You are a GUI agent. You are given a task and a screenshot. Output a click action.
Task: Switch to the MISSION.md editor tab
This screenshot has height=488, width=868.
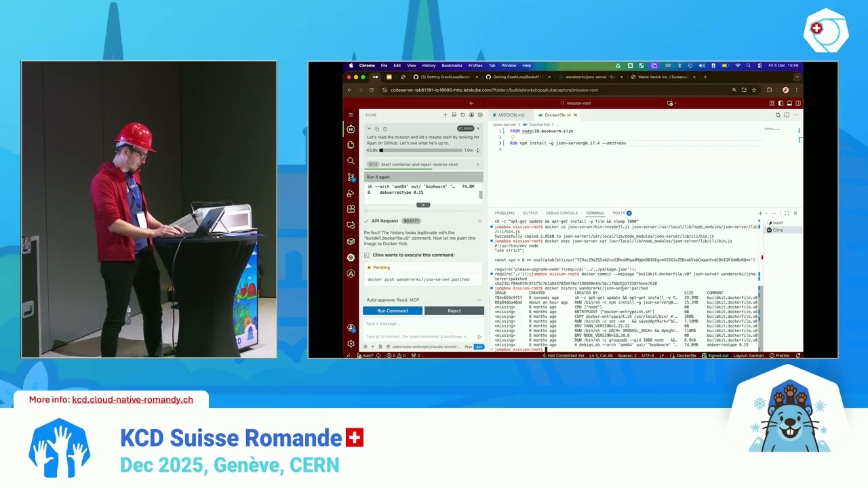click(x=511, y=115)
